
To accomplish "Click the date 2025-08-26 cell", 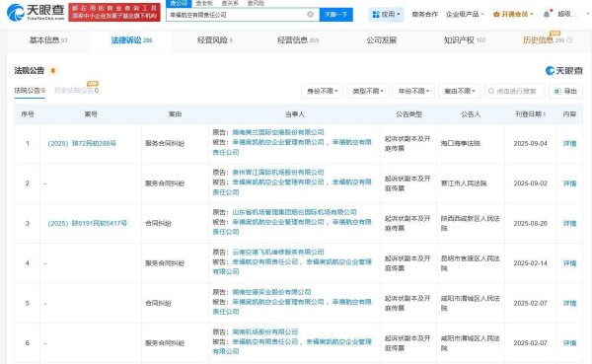I will tap(530, 224).
